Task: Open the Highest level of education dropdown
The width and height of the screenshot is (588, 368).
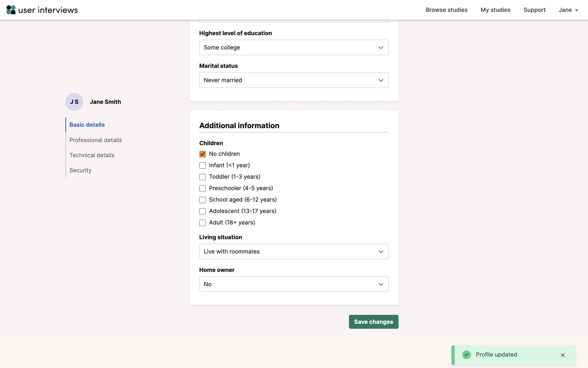Action: 294,48
